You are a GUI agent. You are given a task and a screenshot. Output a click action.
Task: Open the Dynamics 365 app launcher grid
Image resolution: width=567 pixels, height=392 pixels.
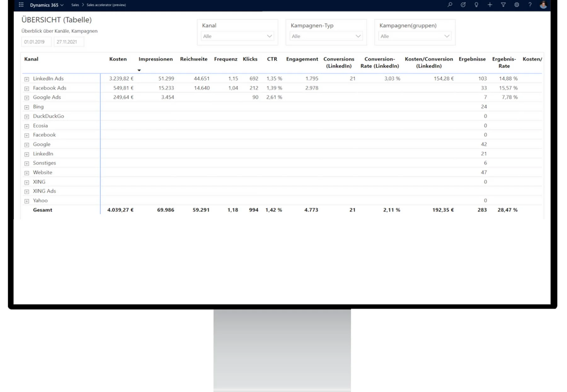(x=21, y=5)
